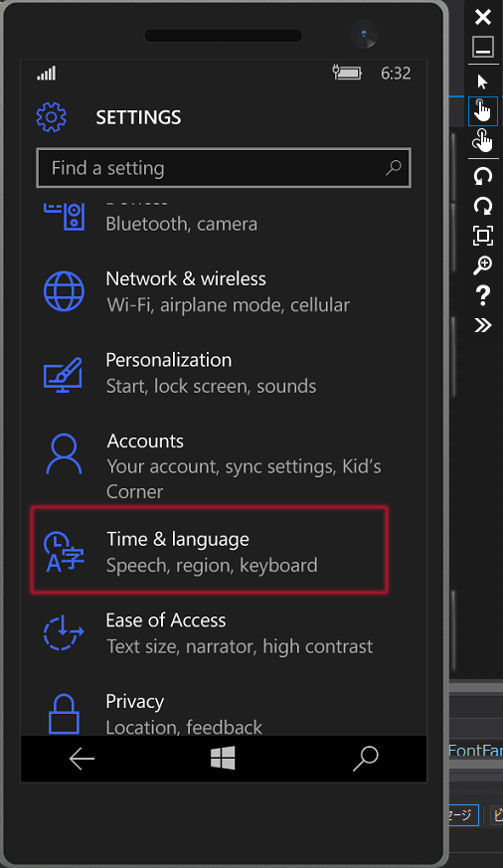Minimize the emulator window

482,47
